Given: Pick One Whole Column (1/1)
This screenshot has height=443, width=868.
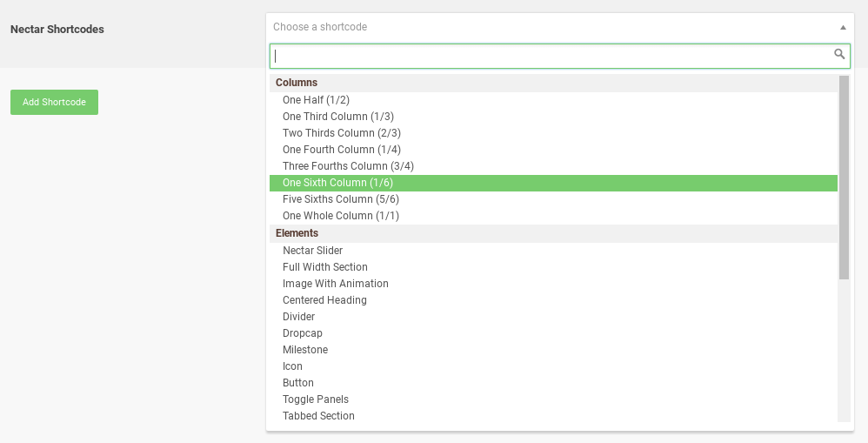Looking at the screenshot, I should point(553,217).
